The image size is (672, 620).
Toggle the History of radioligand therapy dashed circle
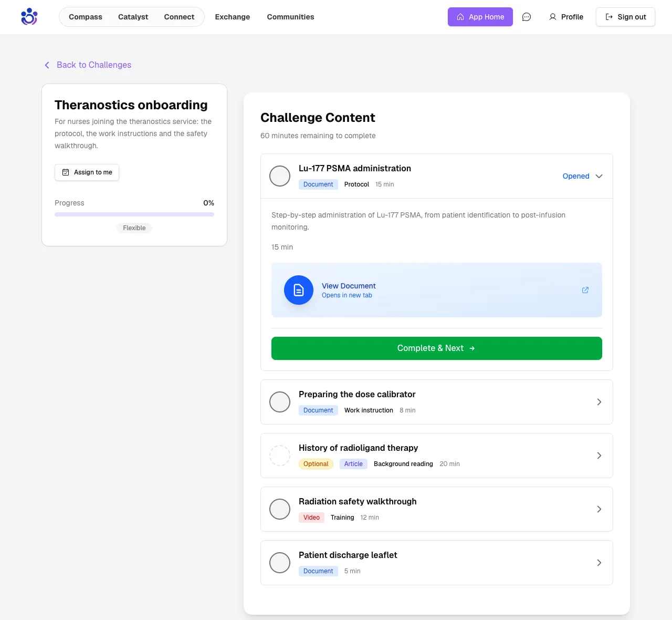pos(280,456)
